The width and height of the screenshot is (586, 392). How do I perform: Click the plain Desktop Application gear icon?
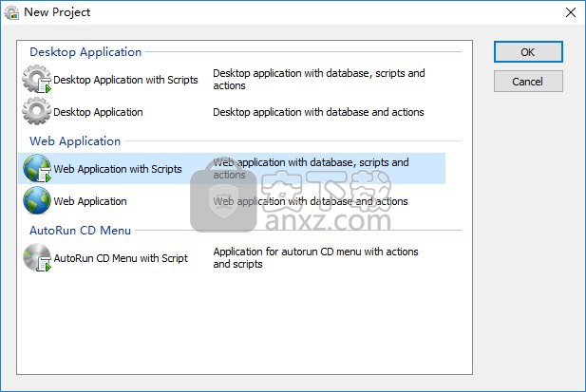click(x=37, y=111)
